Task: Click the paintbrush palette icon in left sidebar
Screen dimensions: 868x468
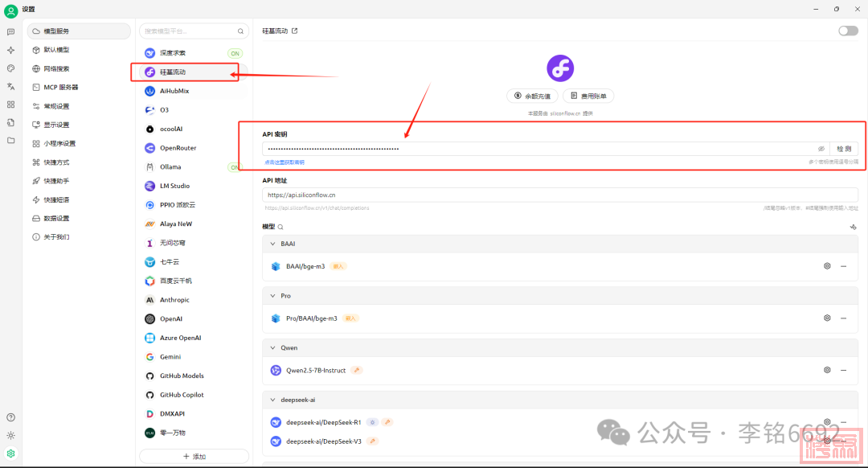Action: (10, 68)
